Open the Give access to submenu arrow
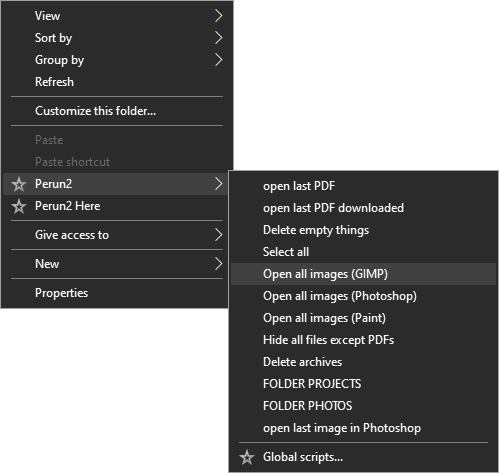 coord(218,235)
